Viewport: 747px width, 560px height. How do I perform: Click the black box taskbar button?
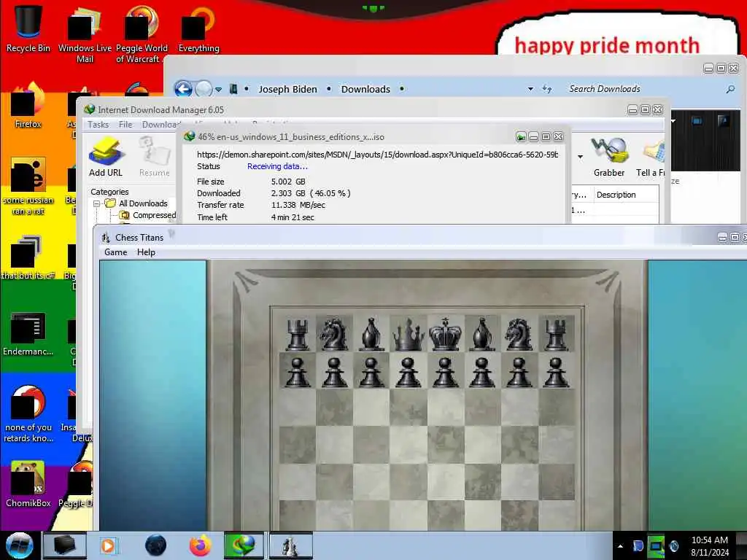(65, 545)
